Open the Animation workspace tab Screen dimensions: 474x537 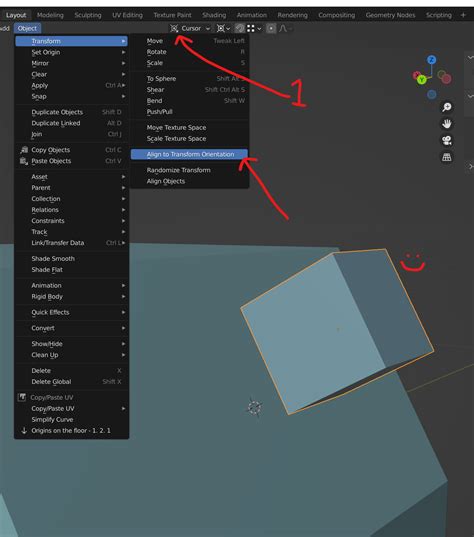coord(251,15)
